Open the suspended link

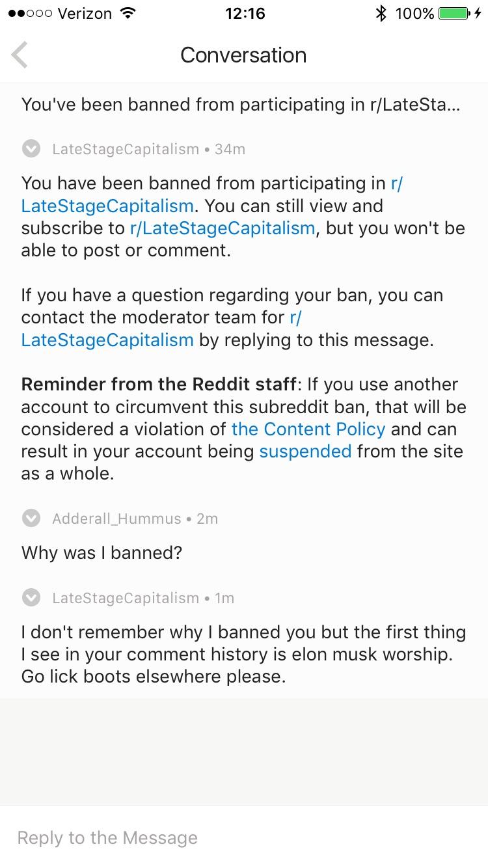[305, 452]
